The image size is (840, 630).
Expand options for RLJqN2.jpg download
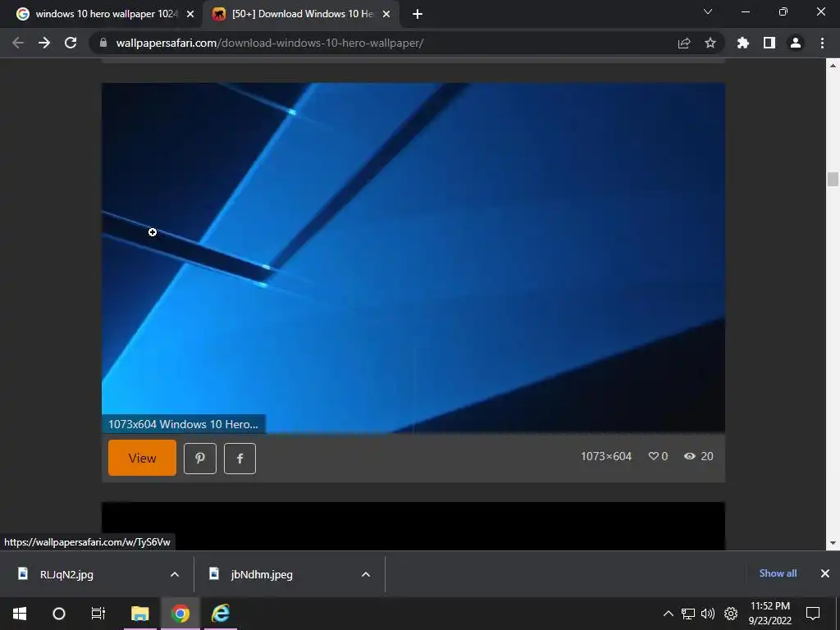point(175,574)
